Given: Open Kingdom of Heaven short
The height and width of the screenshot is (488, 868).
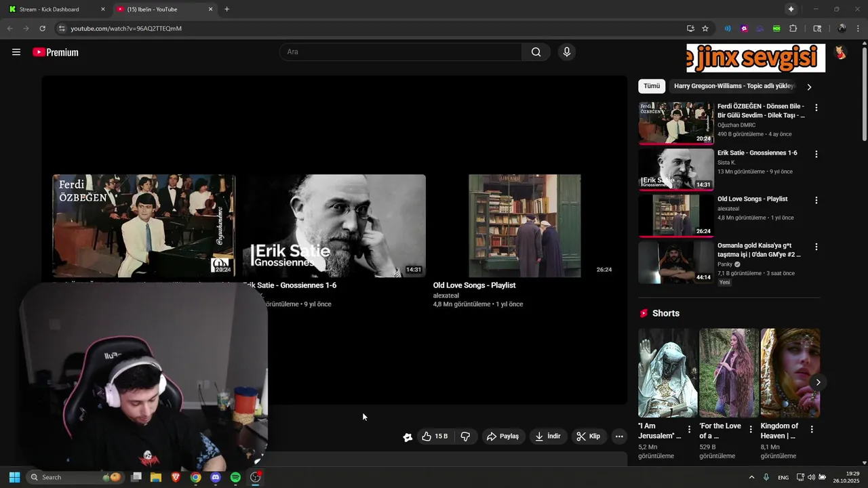Looking at the screenshot, I should [790, 373].
